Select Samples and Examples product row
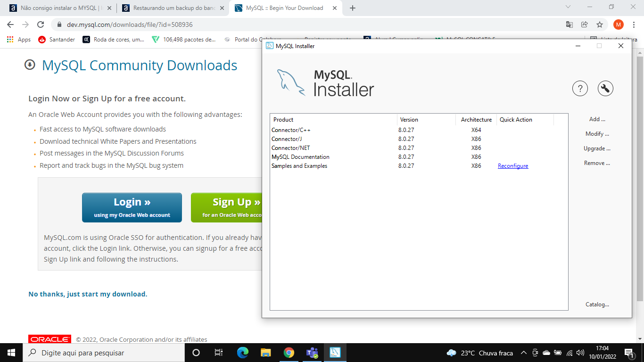Image resolution: width=644 pixels, height=362 pixels. tap(419, 166)
